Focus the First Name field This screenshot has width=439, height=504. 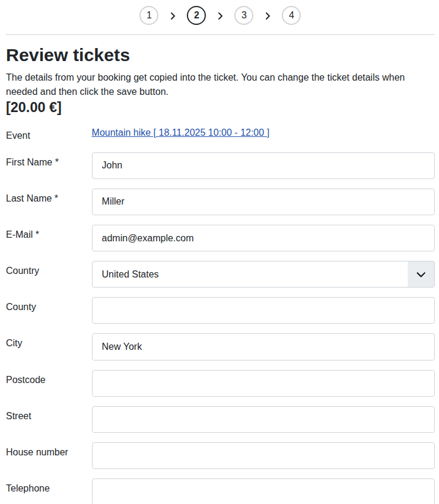coord(263,165)
